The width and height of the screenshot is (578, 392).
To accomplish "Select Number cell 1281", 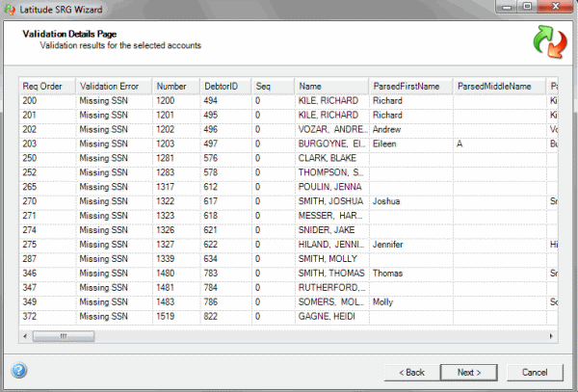I will [x=176, y=158].
